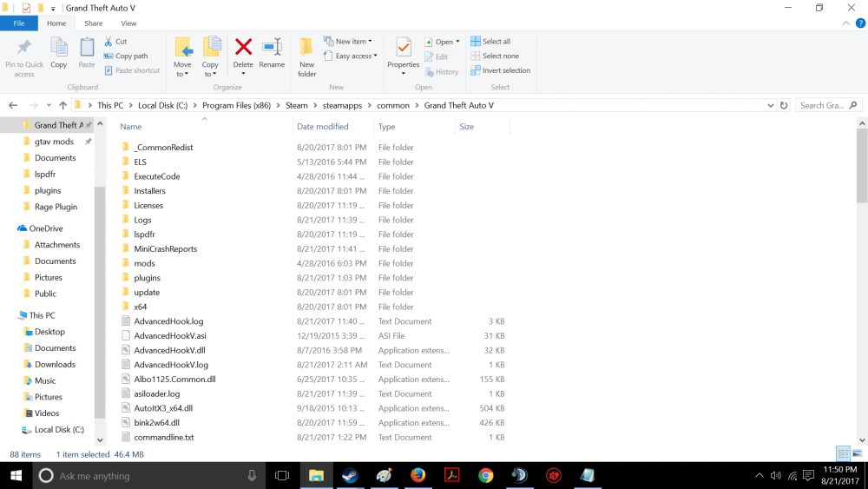Show hidden system tray icons
The image size is (868, 489).
pos(759,475)
